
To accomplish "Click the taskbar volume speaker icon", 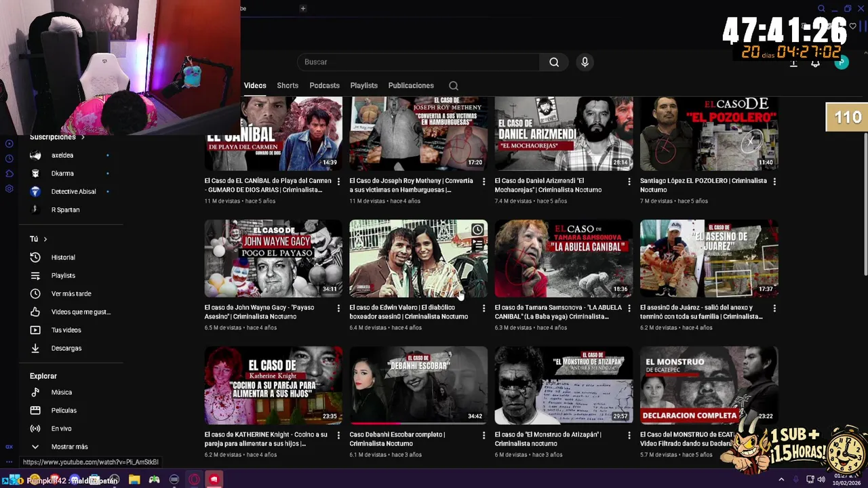I will [821, 480].
